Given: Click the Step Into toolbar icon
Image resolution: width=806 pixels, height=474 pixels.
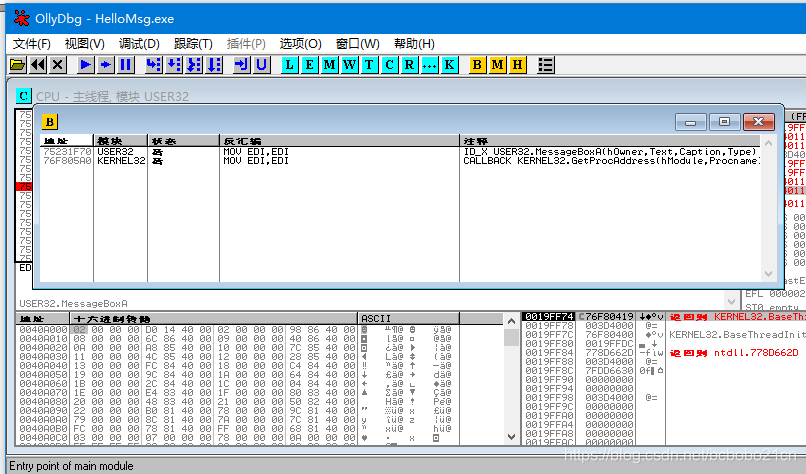Looking at the screenshot, I should 154,65.
